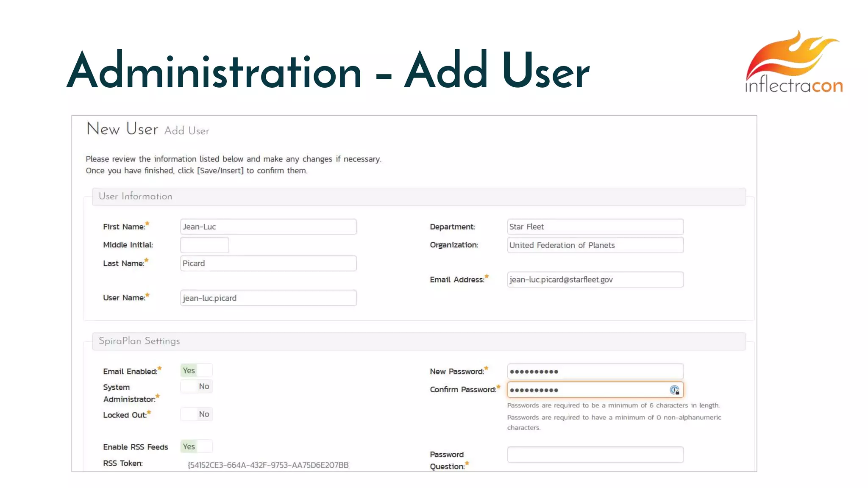Click the RSS Token label

pyautogui.click(x=123, y=463)
